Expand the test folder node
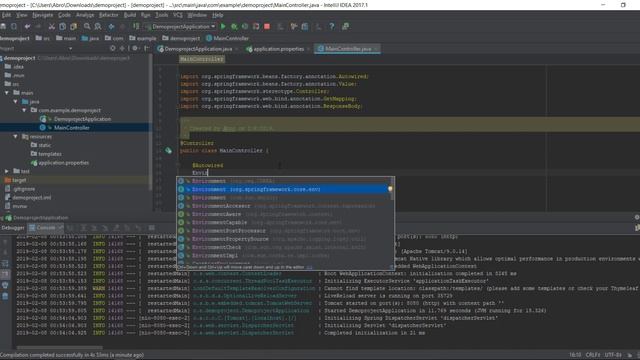The width and height of the screenshot is (640, 360). (x=7, y=171)
